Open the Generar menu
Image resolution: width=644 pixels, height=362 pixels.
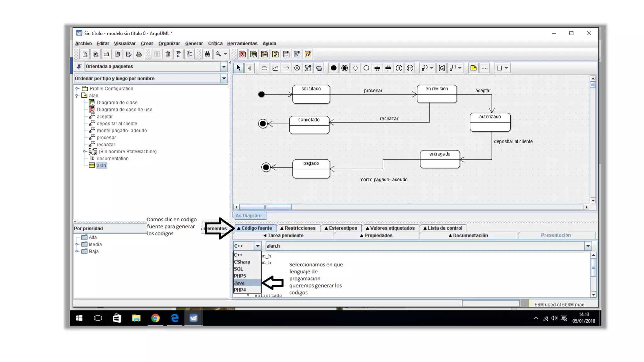[194, 43]
